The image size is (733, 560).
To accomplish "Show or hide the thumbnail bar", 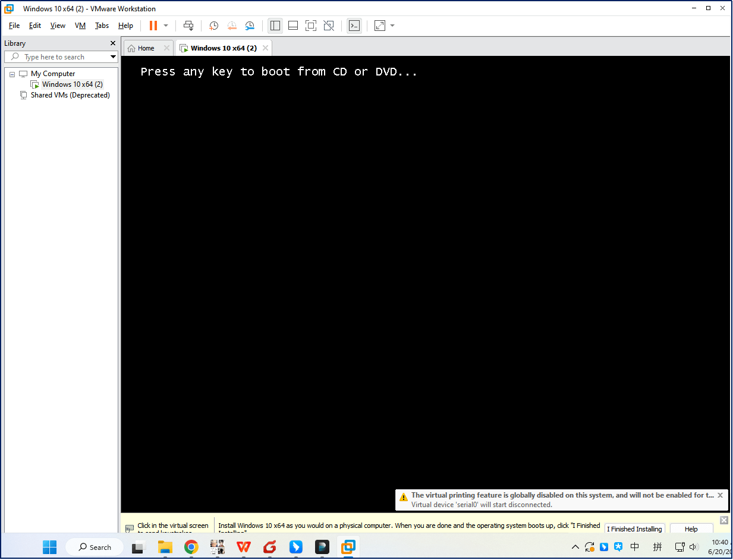I will pos(292,26).
